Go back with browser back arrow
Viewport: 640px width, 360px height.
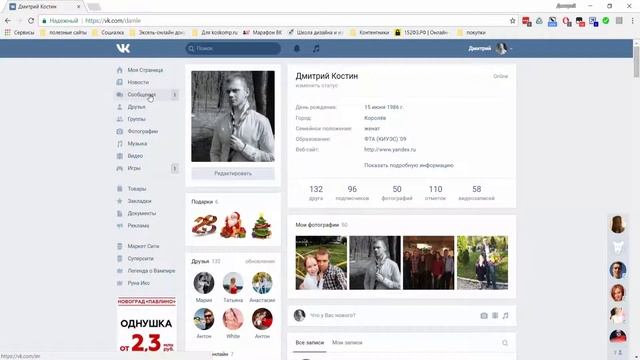pyautogui.click(x=8, y=20)
